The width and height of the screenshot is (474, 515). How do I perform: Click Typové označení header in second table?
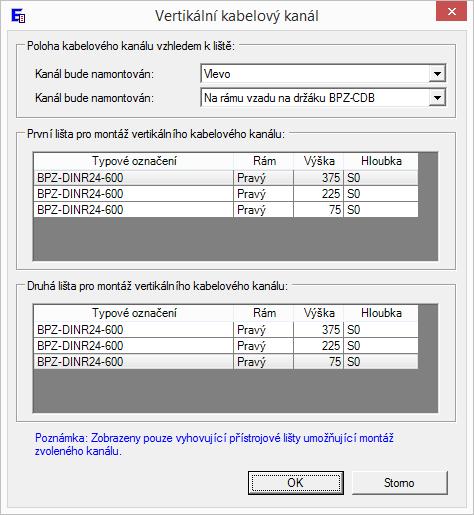pos(134,313)
